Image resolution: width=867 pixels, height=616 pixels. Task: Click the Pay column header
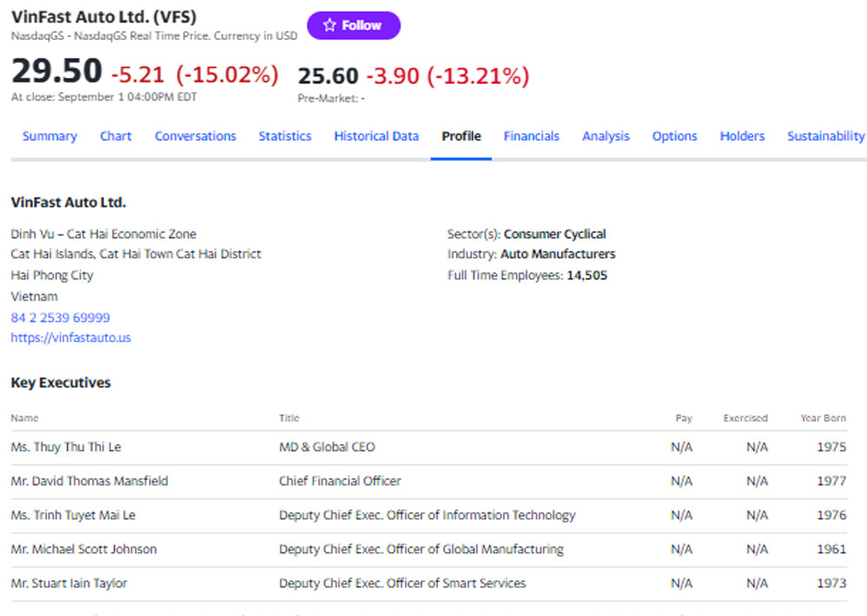[683, 418]
